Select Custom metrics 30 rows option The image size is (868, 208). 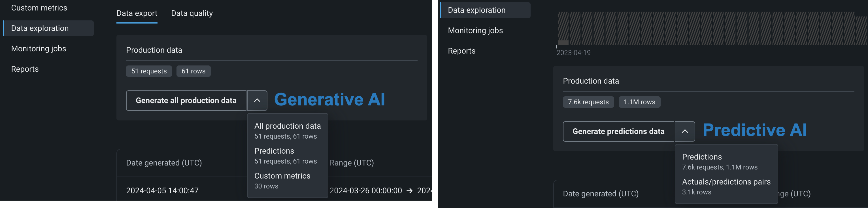coord(282,180)
